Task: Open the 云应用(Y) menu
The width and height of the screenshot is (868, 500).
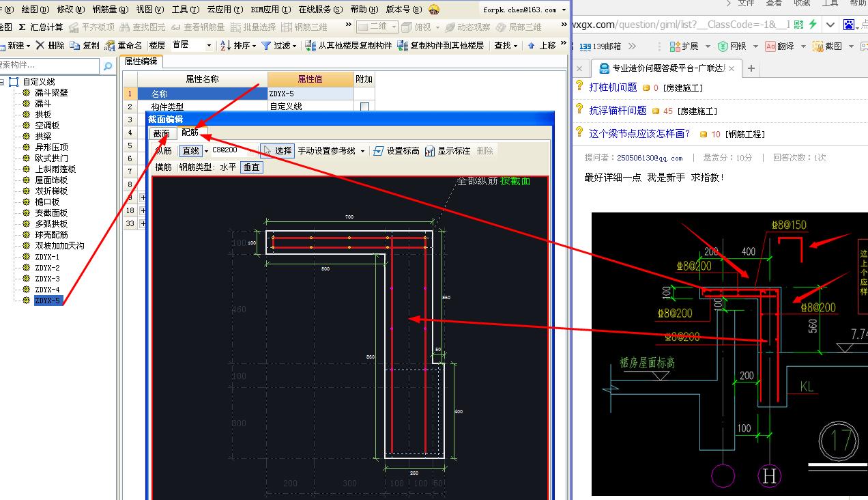Action: [x=225, y=10]
